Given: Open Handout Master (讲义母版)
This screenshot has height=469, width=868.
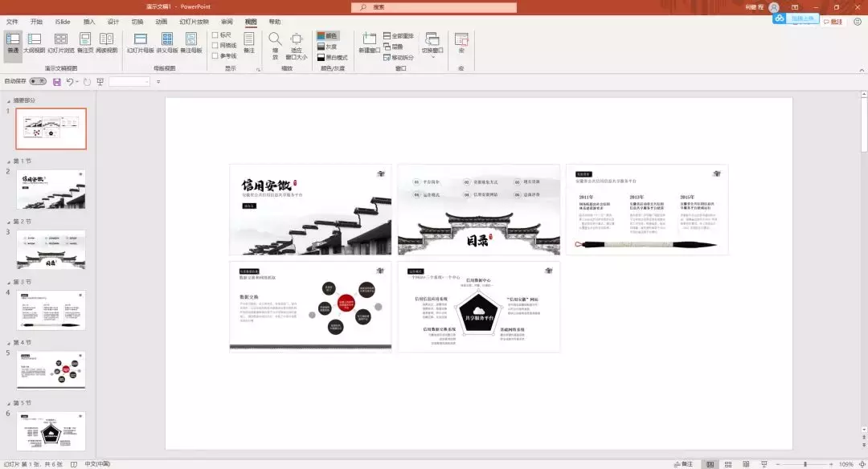Looking at the screenshot, I should (166, 43).
